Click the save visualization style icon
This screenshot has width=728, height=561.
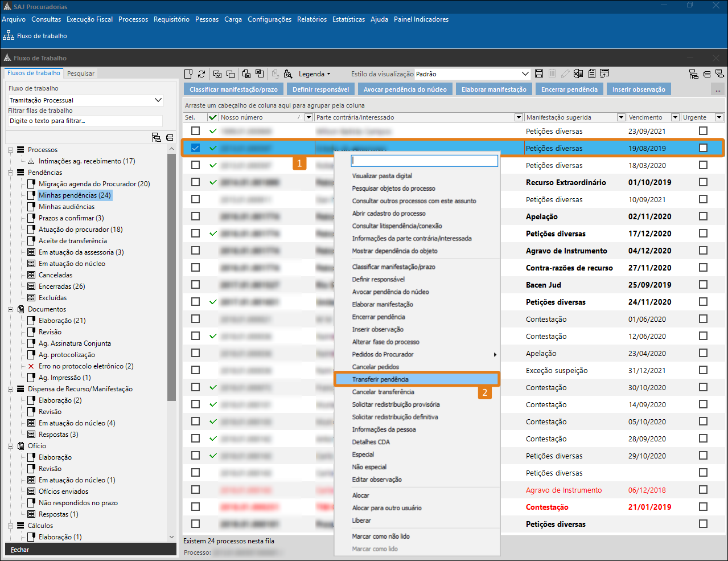tap(539, 74)
